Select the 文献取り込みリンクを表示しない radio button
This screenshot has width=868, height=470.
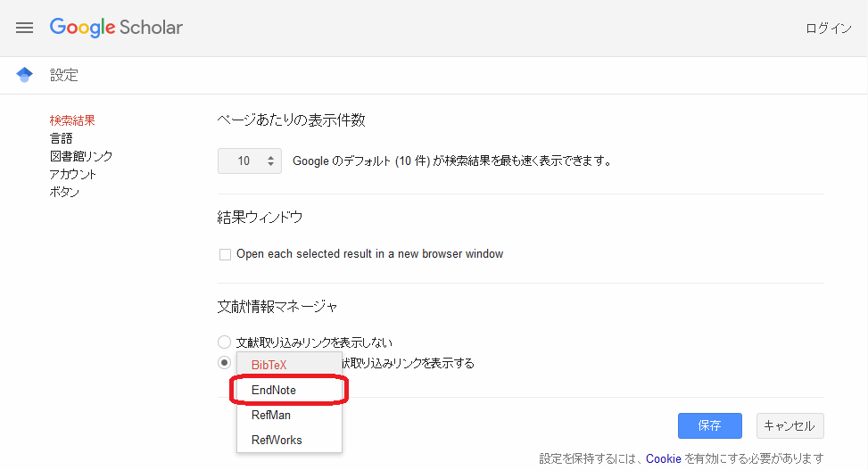(x=224, y=342)
